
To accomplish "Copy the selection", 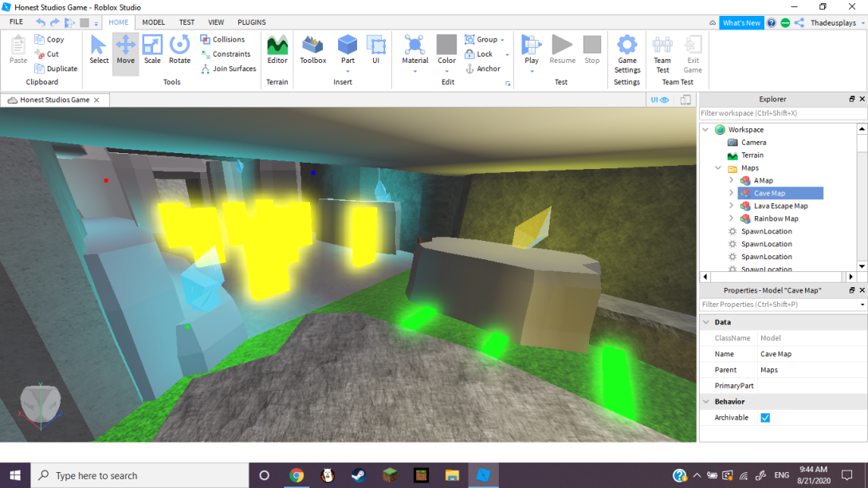I will pyautogui.click(x=49, y=39).
